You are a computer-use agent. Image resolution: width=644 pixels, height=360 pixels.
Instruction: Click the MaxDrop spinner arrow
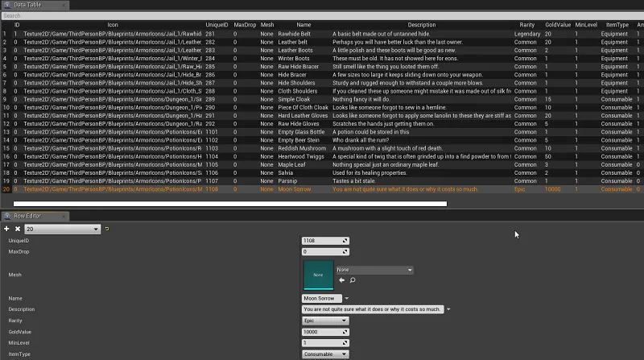point(345,251)
